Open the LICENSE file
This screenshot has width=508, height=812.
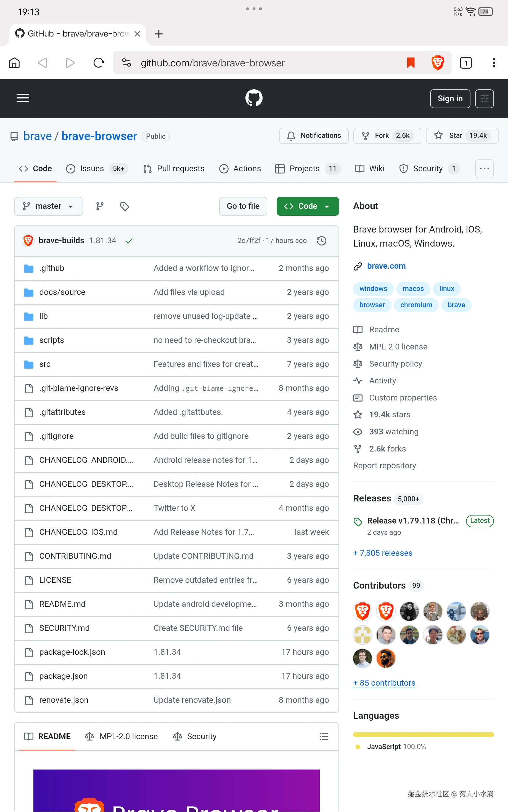tap(55, 580)
